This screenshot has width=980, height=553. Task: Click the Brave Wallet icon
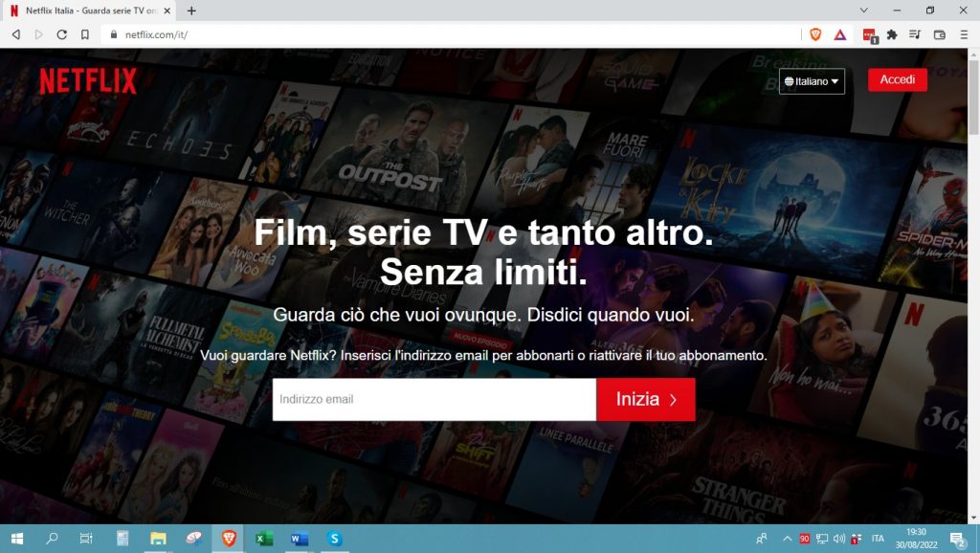pyautogui.click(x=939, y=34)
